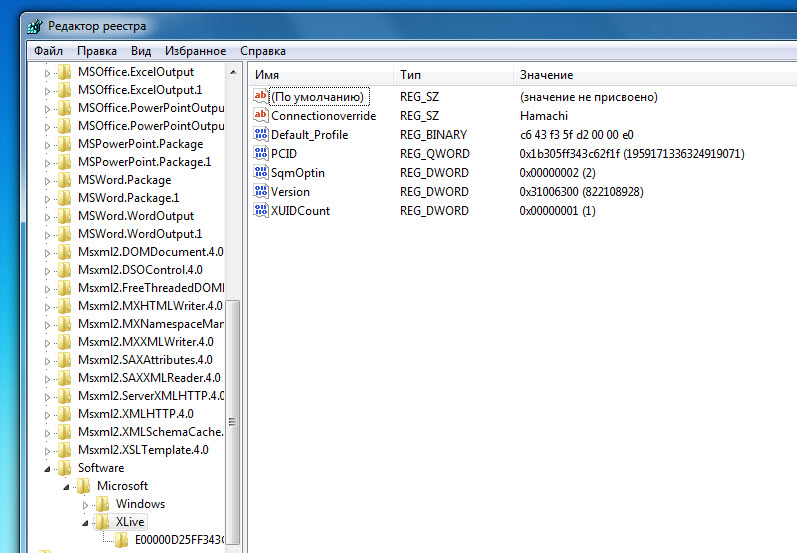
Task: Click the XLive folder icon
Action: click(x=103, y=522)
